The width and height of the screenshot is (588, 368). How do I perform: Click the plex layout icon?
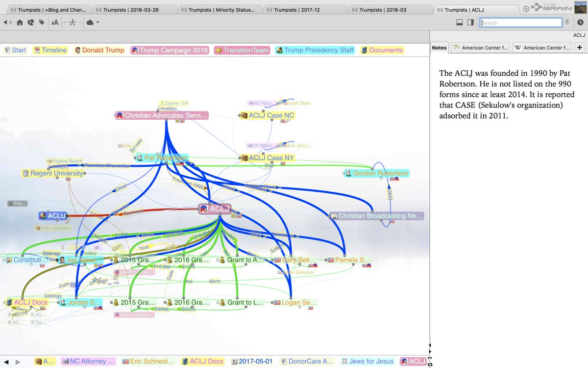(72, 22)
